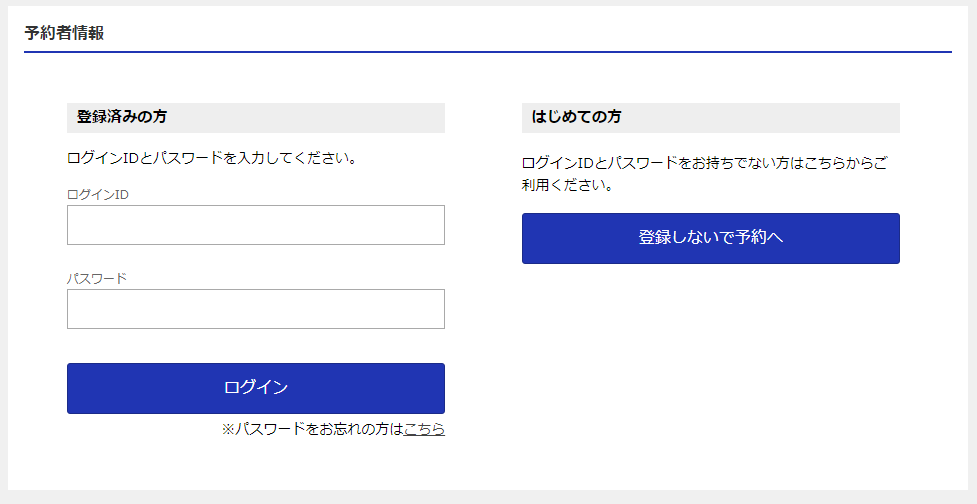Select the はじめての方 header bar
This screenshot has width=977, height=504.
tap(710, 117)
